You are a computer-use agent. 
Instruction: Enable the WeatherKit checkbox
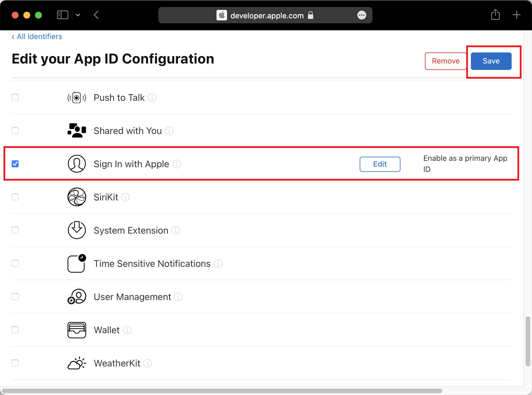coord(15,363)
